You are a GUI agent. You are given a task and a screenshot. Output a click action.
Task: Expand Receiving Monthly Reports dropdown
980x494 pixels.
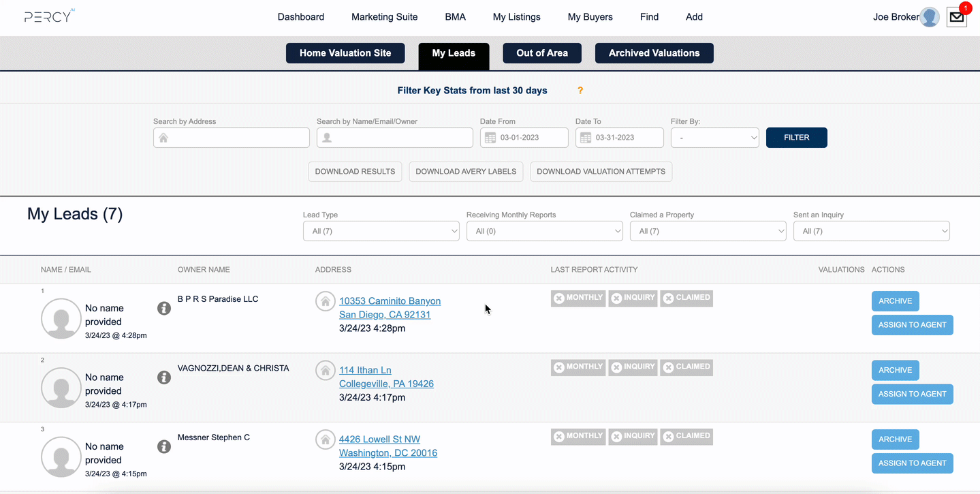point(545,231)
